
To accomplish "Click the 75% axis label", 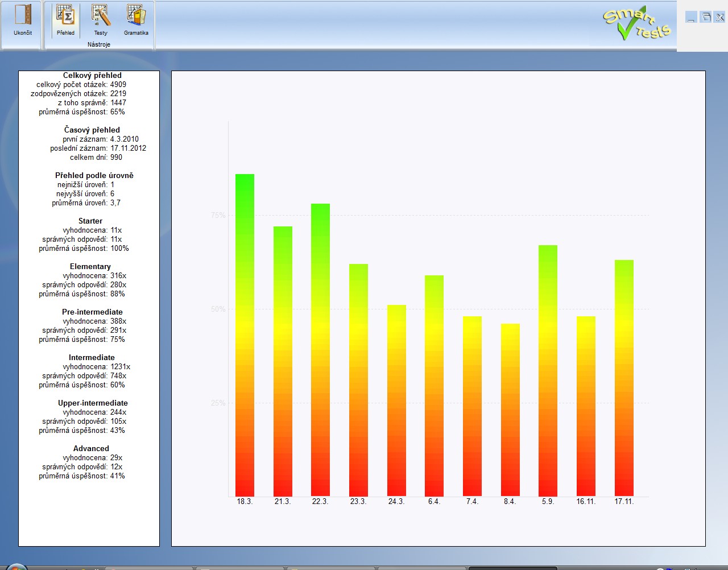I will pos(218,215).
